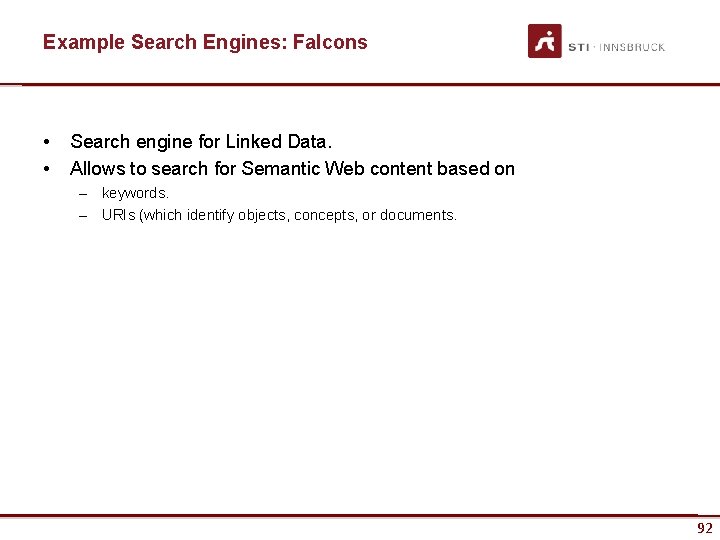Select the slide title 'Example Search Engines: Falcons'

tap(205, 42)
